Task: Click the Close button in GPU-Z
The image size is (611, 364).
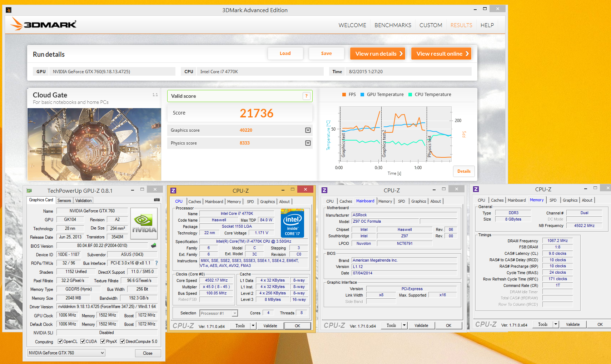Action: click(148, 353)
